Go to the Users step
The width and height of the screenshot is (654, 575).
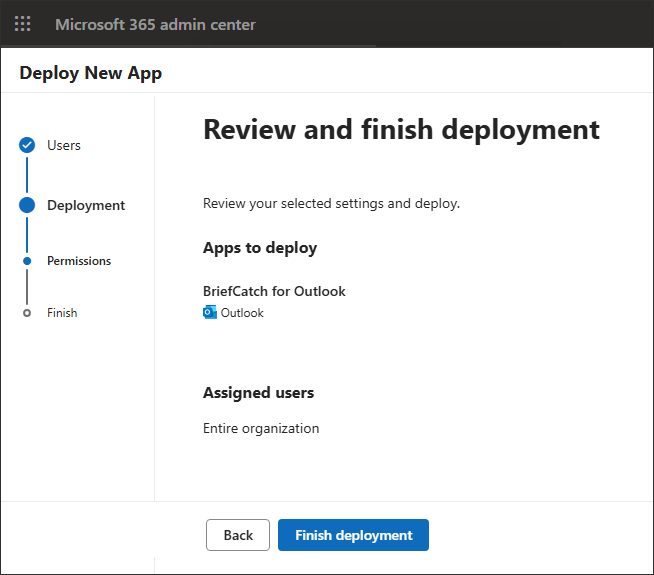64,145
